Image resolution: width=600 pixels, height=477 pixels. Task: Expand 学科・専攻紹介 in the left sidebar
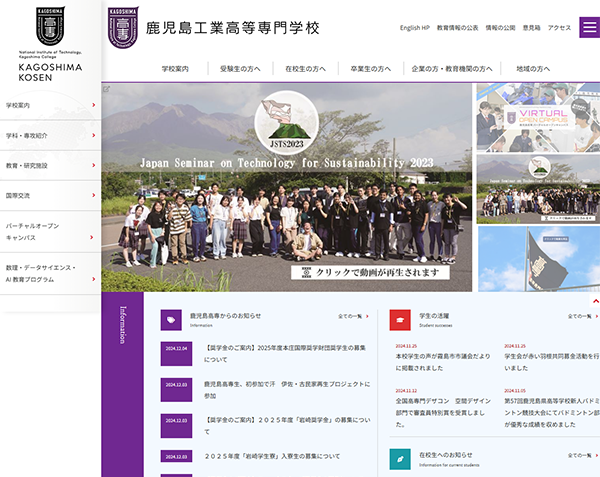pos(50,135)
